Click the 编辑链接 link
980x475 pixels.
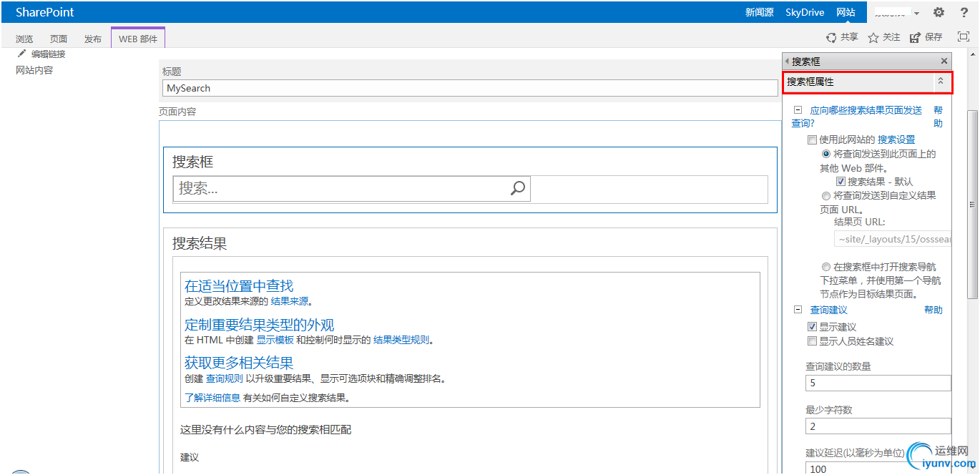(48, 54)
